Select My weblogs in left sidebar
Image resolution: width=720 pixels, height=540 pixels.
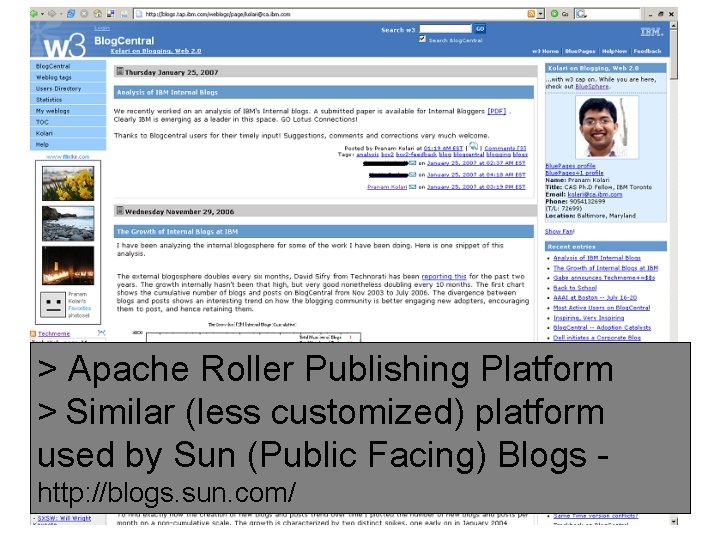(x=68, y=111)
